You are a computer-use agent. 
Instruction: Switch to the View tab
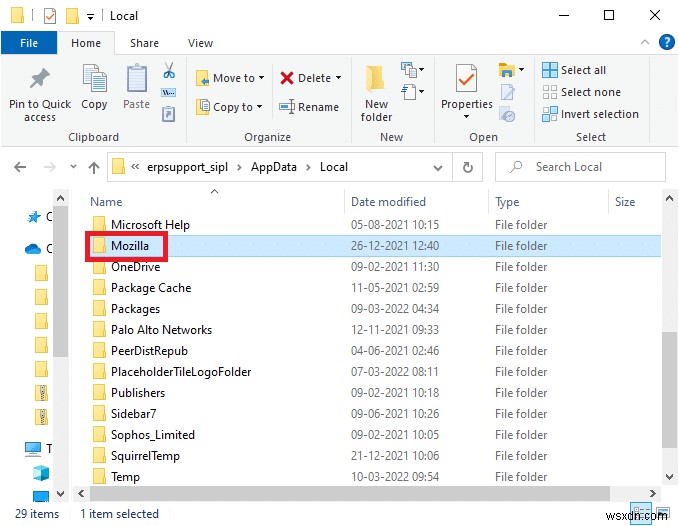tap(200, 43)
